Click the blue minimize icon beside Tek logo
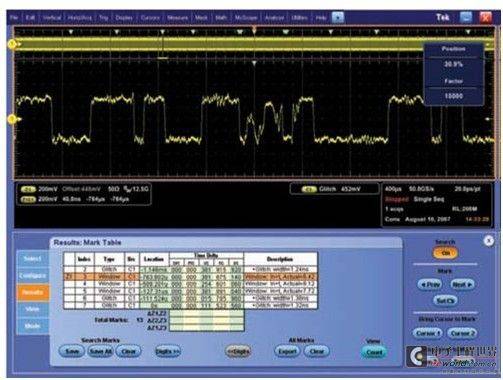This screenshot has width=503, height=380. pos(466,17)
